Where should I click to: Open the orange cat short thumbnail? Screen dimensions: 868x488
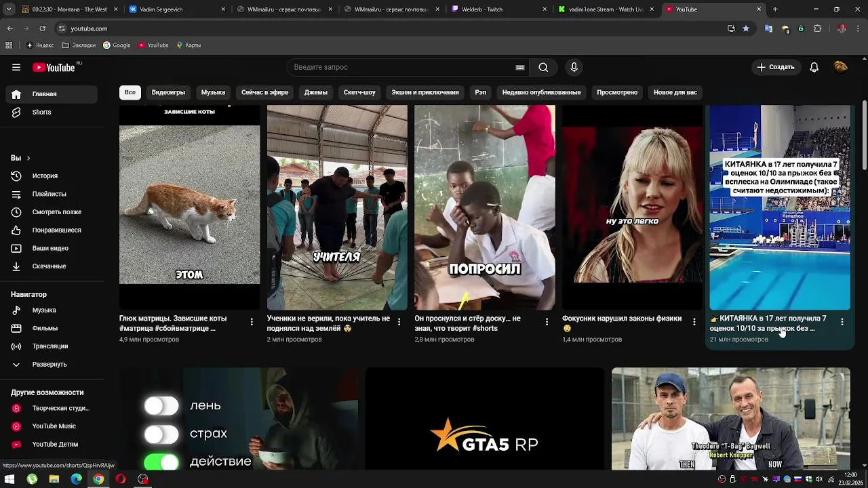coord(189,207)
